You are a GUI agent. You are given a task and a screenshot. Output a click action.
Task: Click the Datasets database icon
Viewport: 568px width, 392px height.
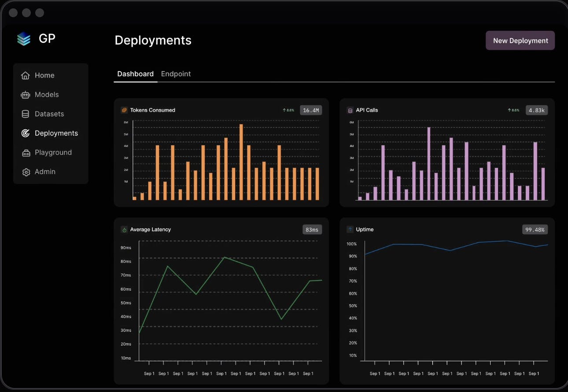[x=26, y=114]
